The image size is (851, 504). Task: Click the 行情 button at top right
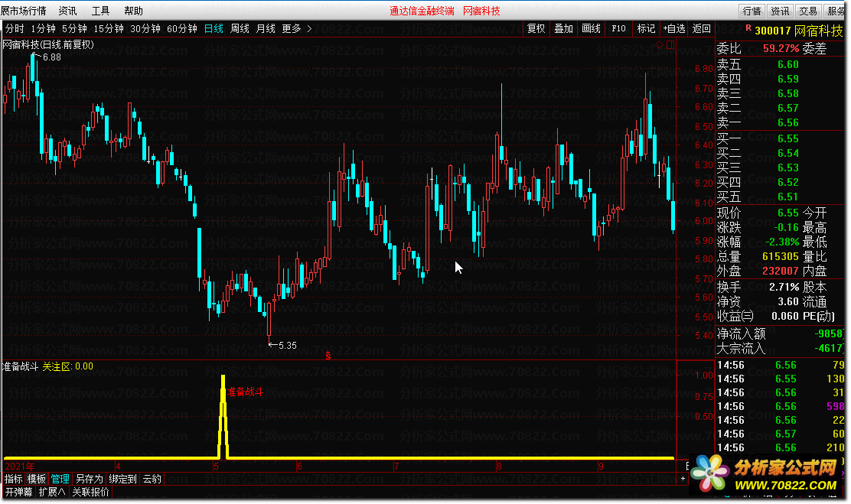click(752, 11)
